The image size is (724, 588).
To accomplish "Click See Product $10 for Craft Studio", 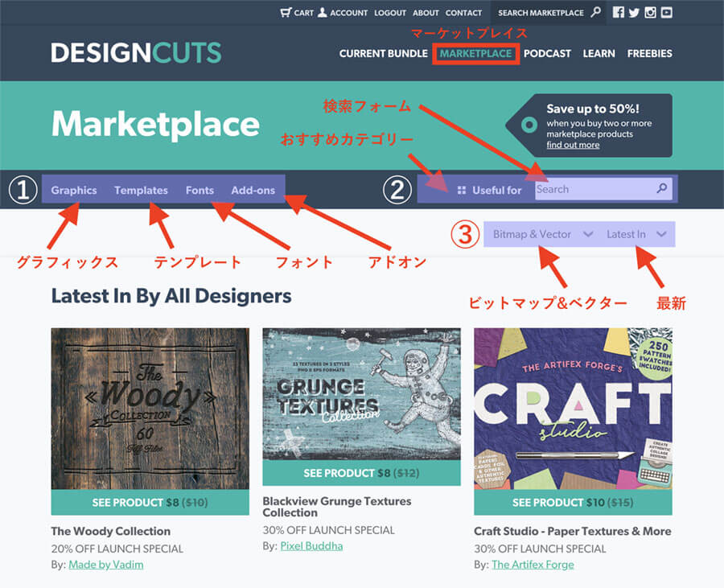I will 573,502.
